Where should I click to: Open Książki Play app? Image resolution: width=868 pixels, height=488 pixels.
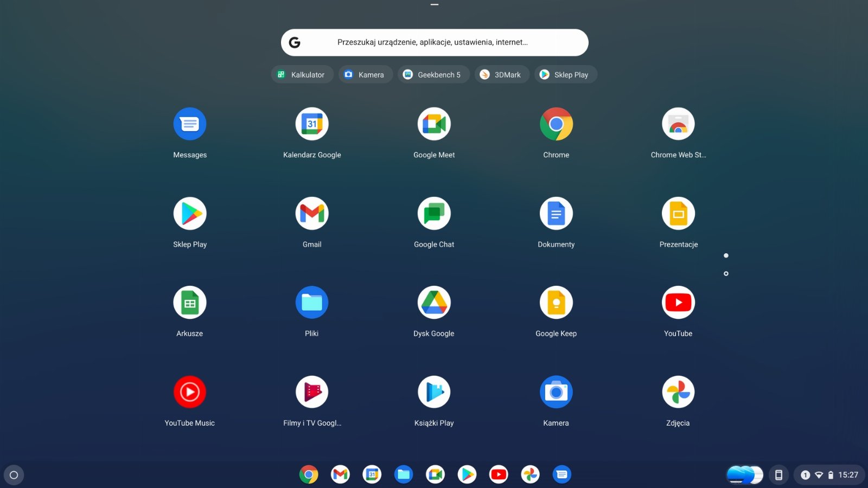(x=434, y=392)
